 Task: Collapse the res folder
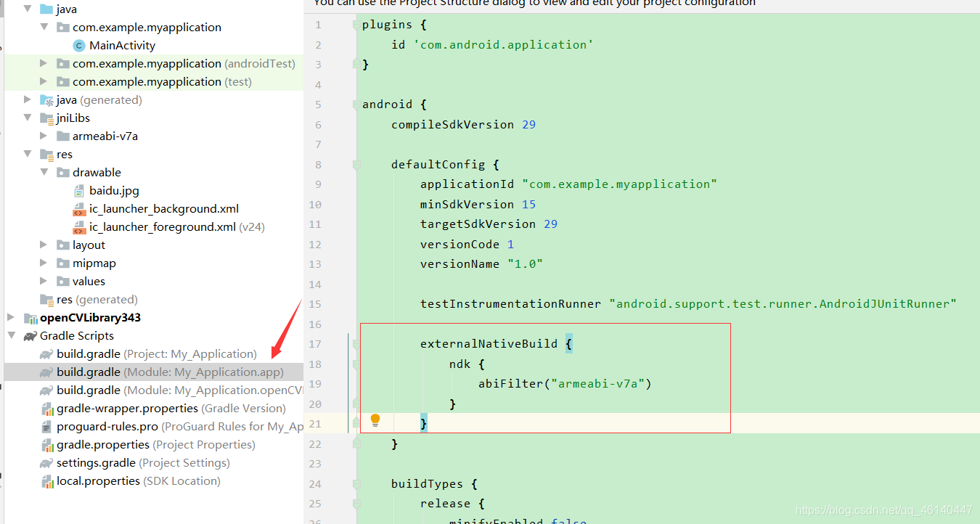click(28, 154)
